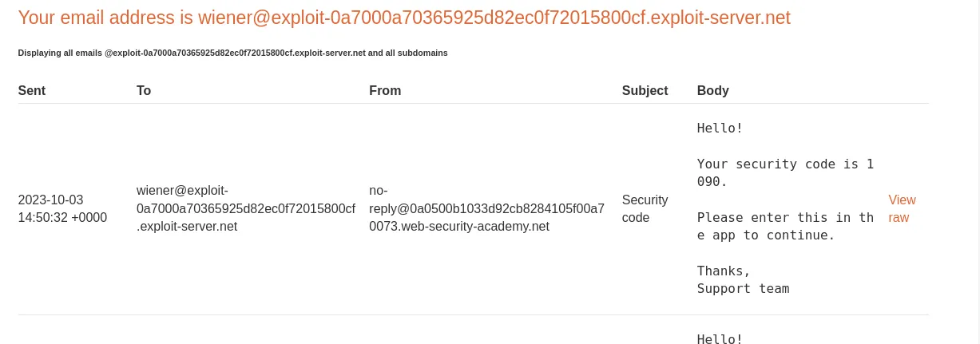Click the Subject column header
Viewport: 980px width, 344px height.
645,91
